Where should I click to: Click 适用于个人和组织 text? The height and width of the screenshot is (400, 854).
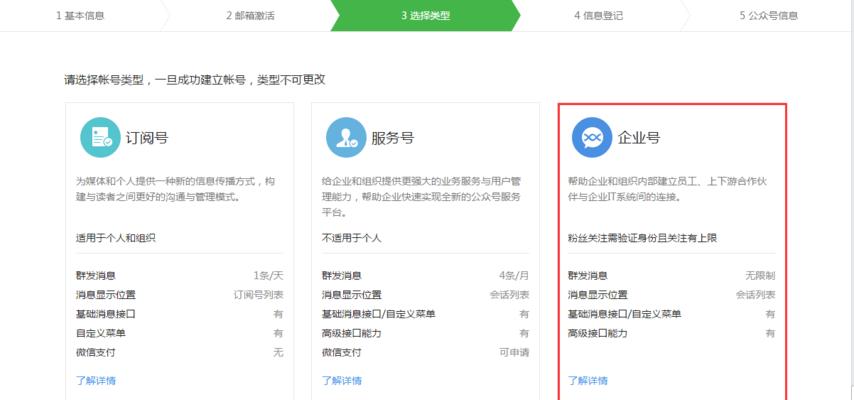[115, 238]
